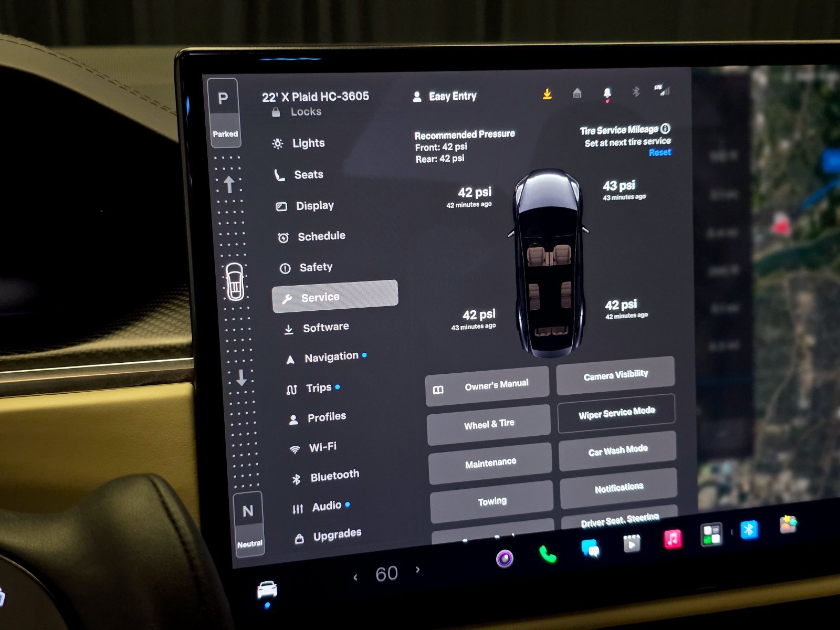
Task: Tap the Camera Visibility button
Action: point(615,375)
